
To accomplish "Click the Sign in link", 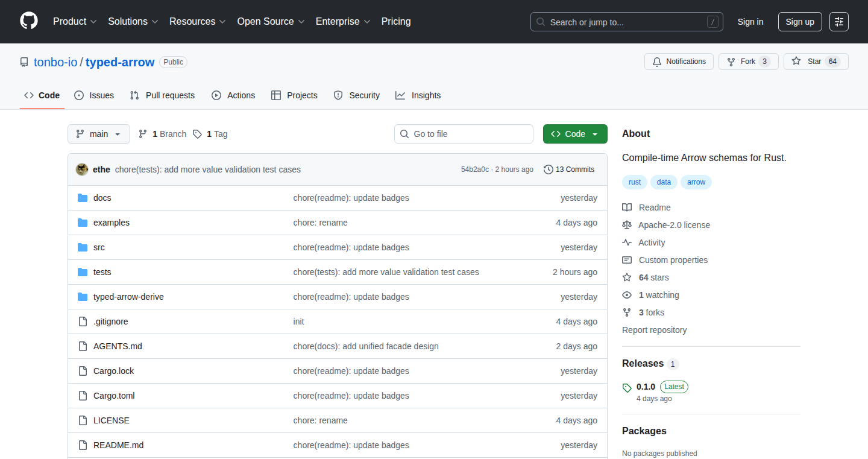I will pyautogui.click(x=750, y=22).
